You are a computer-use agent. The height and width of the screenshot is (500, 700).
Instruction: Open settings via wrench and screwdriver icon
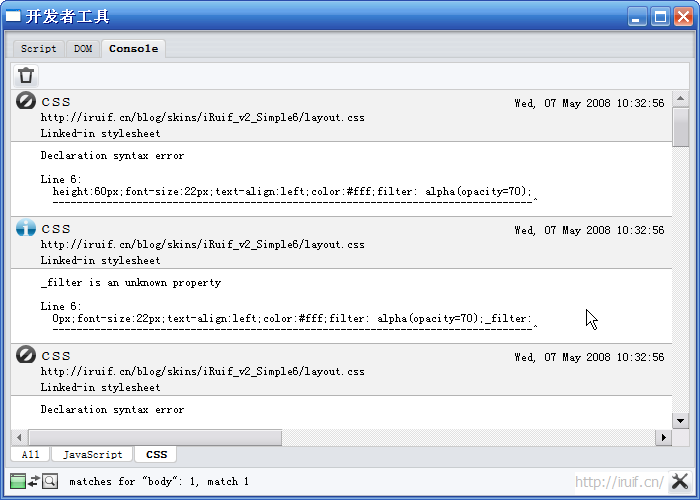(x=679, y=481)
